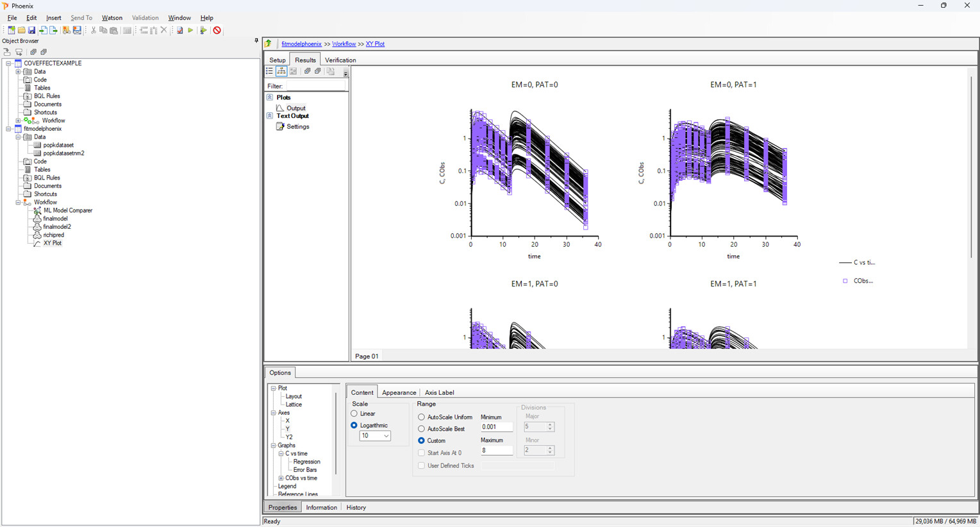Choose AutoScale Best range option
Screen dimensions: 980x527
point(421,429)
